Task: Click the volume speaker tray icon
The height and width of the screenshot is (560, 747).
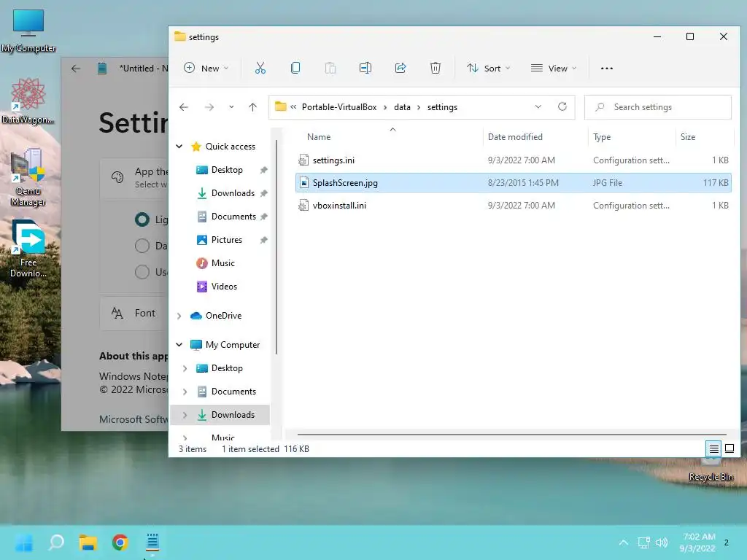Action: 661,542
